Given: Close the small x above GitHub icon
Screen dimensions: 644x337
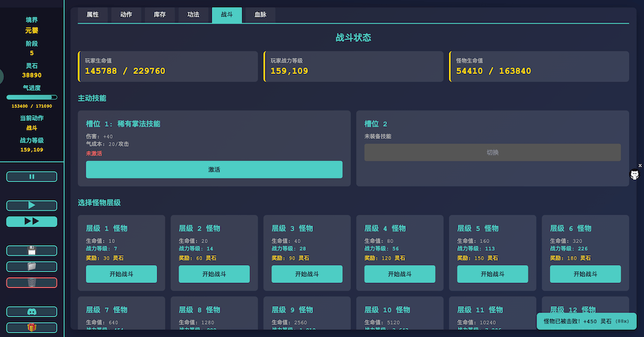Looking at the screenshot, I should click(639, 165).
